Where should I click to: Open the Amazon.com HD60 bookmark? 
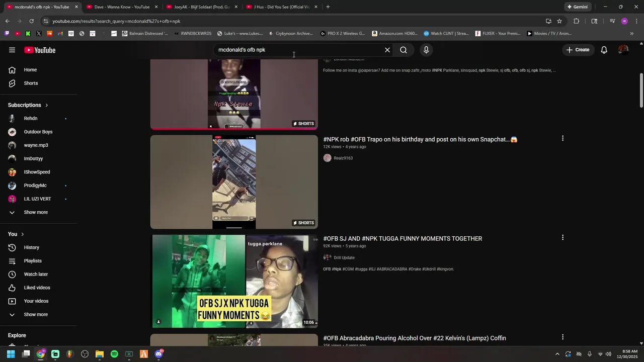click(394, 34)
